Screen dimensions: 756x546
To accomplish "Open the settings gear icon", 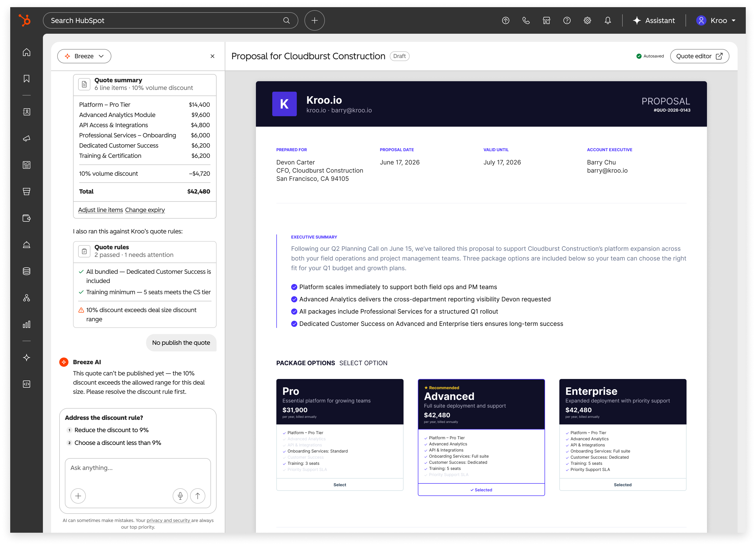I will tap(587, 20).
